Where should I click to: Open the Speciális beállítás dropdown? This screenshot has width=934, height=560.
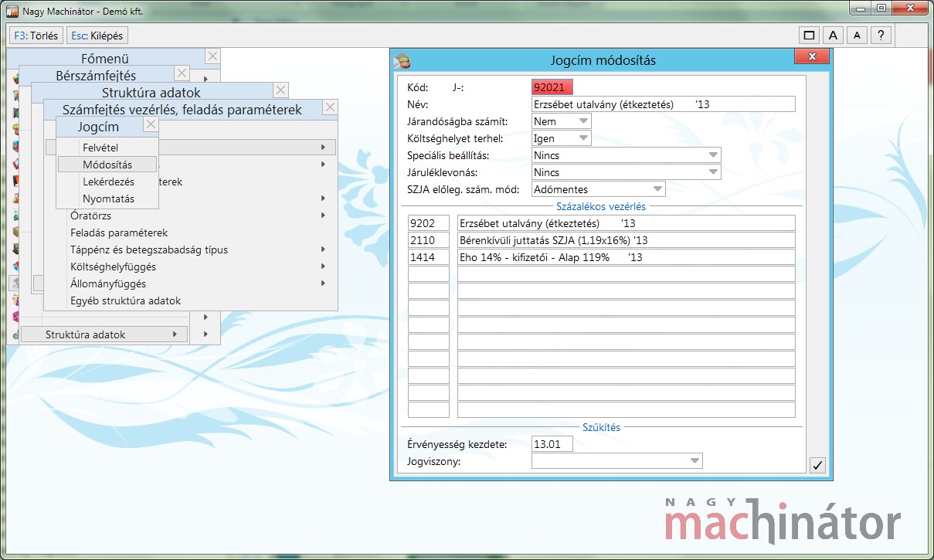(713, 155)
